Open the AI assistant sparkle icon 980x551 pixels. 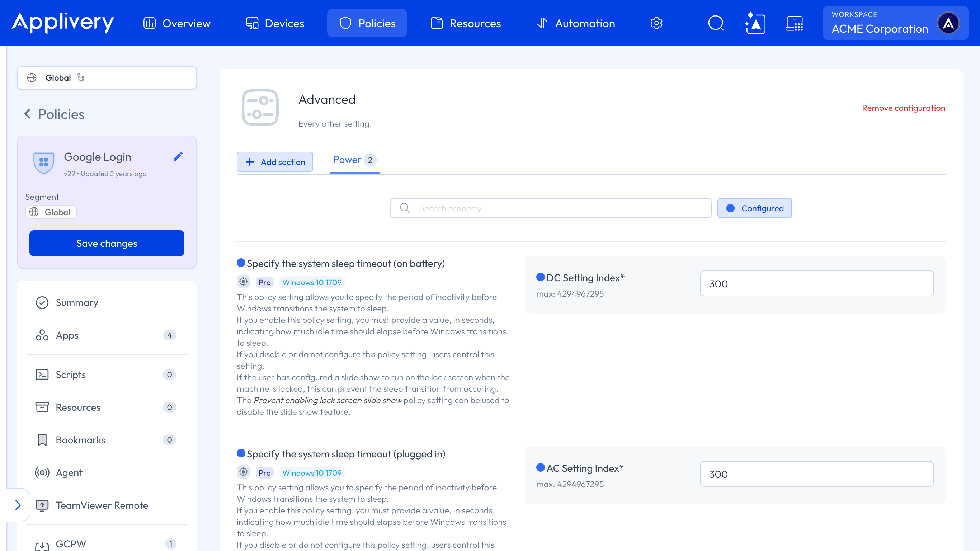pos(755,23)
